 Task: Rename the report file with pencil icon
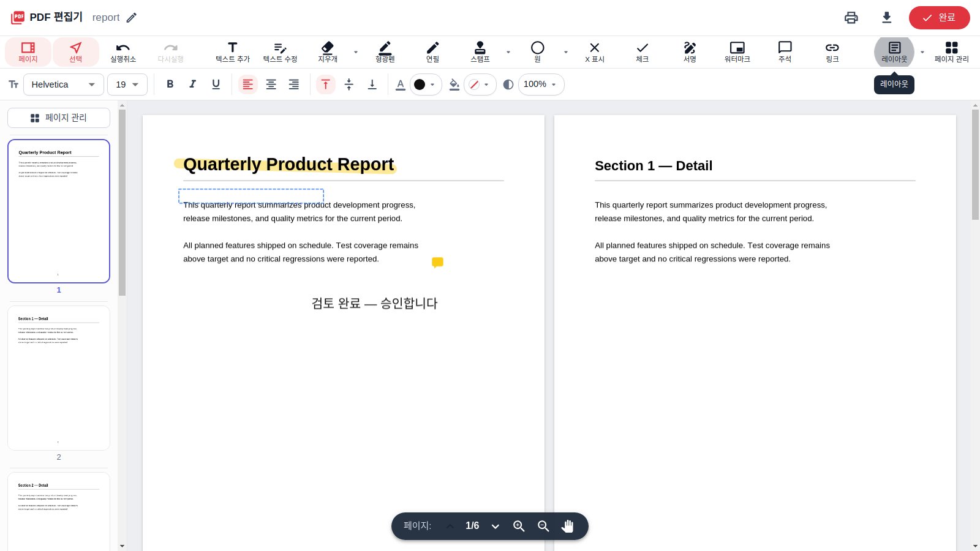coord(132,18)
